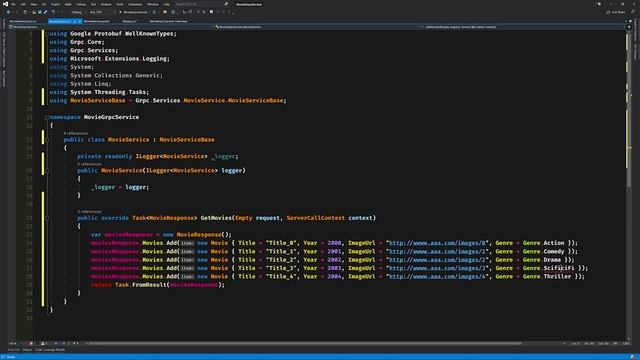Collapse the MovieGrpcService namespace block

(47, 117)
